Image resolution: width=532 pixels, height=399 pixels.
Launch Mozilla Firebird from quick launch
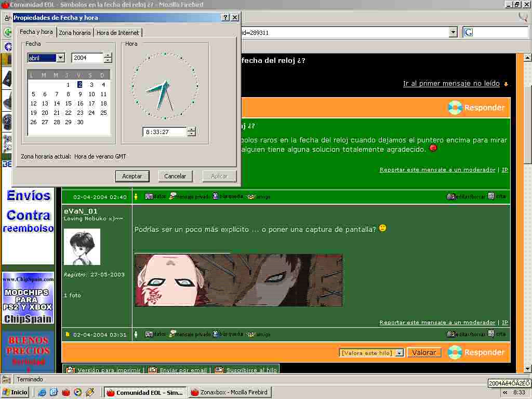(66, 392)
